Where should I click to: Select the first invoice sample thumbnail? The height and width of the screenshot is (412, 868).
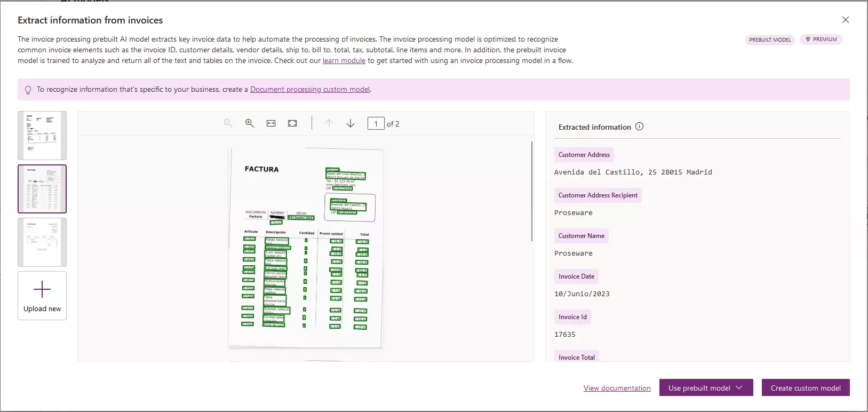pyautogui.click(x=42, y=136)
